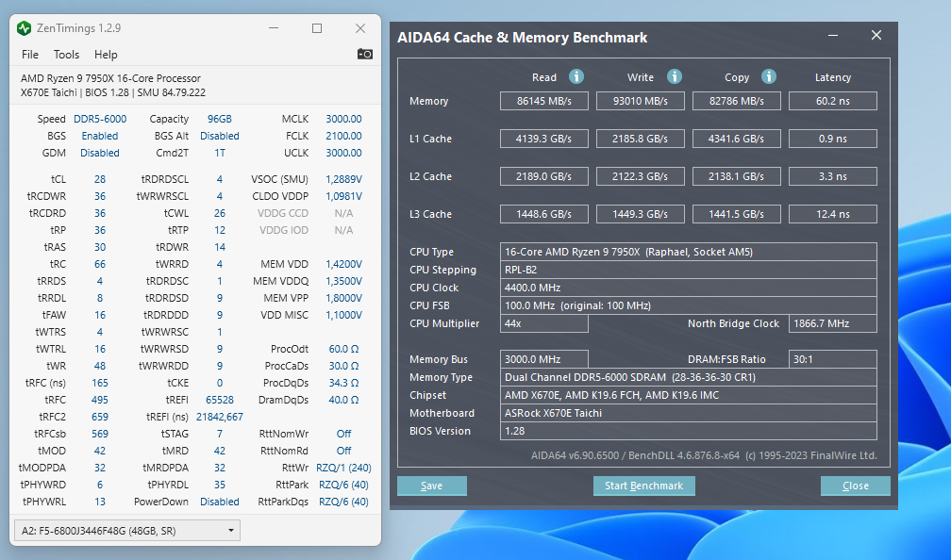Click BGS value Enabled
951x560 pixels.
point(100,136)
